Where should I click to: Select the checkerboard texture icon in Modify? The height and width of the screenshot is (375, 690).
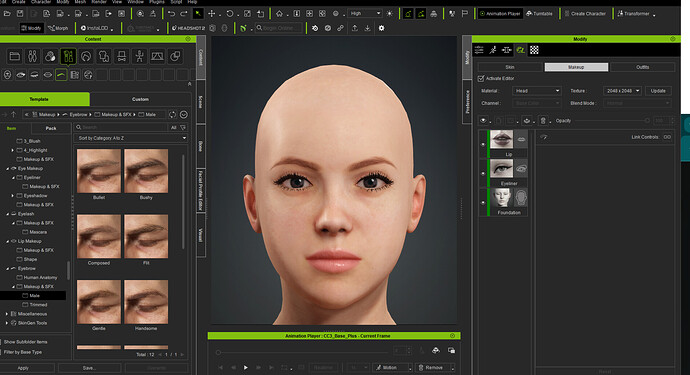534,50
